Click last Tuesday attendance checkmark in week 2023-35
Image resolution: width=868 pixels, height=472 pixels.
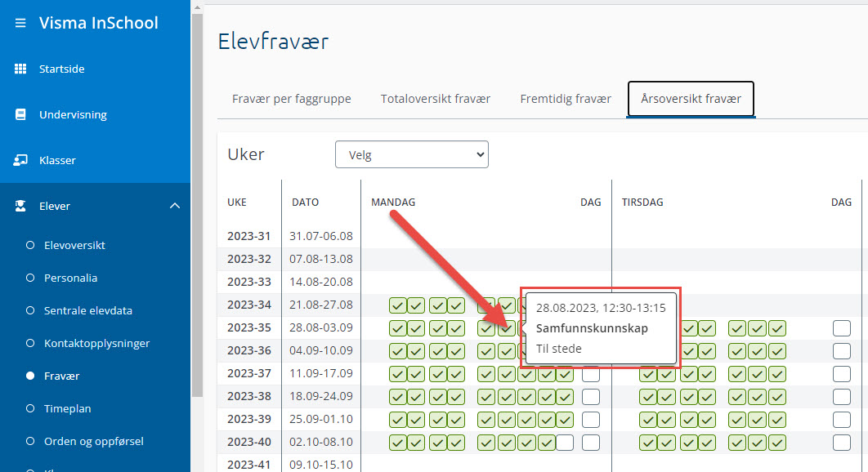coord(777,328)
